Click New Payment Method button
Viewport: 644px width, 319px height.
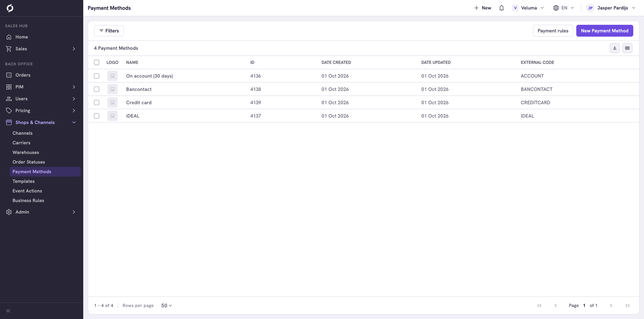click(605, 31)
